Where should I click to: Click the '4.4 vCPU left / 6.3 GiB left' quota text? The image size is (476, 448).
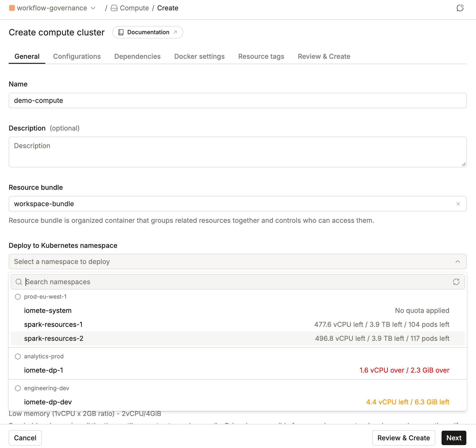(x=408, y=402)
